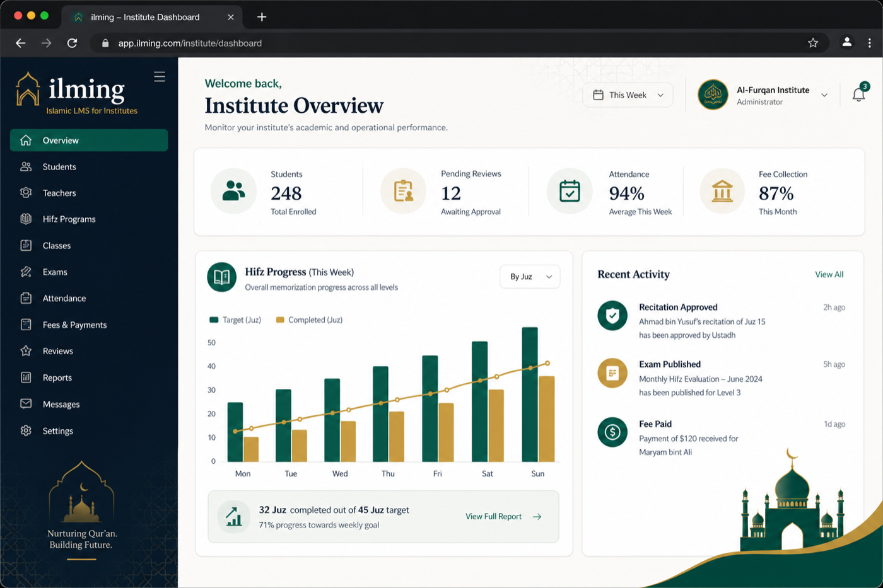Click the browser address bar URL
This screenshot has width=883, height=588.
(190, 43)
